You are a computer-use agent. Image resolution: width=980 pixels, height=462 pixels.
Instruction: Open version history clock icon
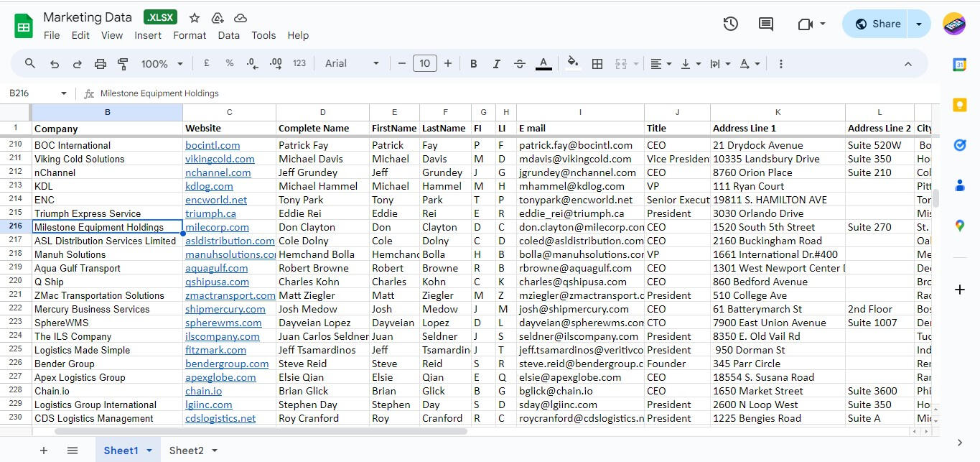pos(730,24)
